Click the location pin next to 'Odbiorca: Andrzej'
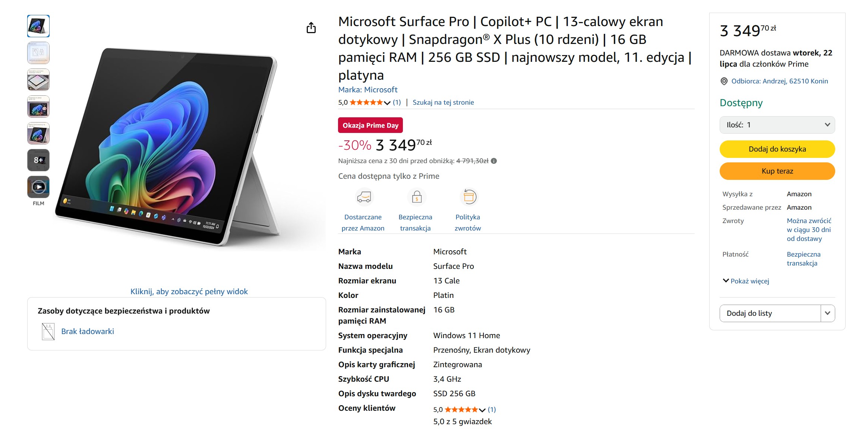The height and width of the screenshot is (429, 868). (x=723, y=81)
